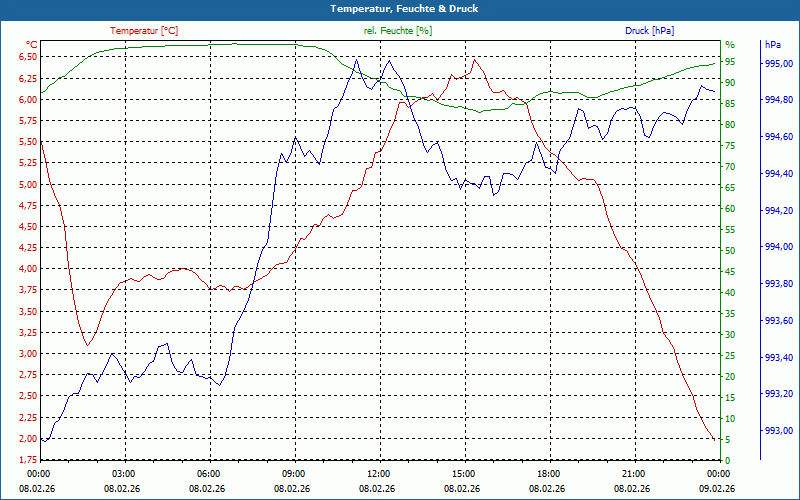Screen dimensions: 800x500
Task: Click temperature axis value '4,75'
Action: 28,205
